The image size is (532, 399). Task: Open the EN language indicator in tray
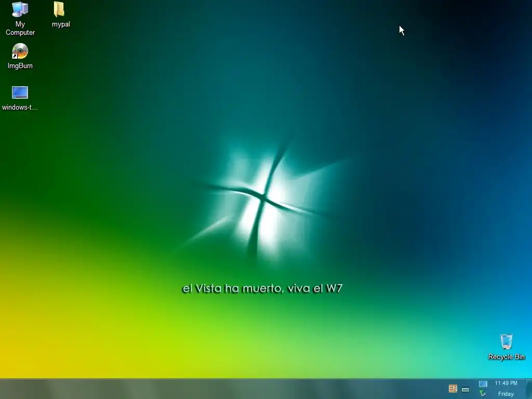[453, 389]
